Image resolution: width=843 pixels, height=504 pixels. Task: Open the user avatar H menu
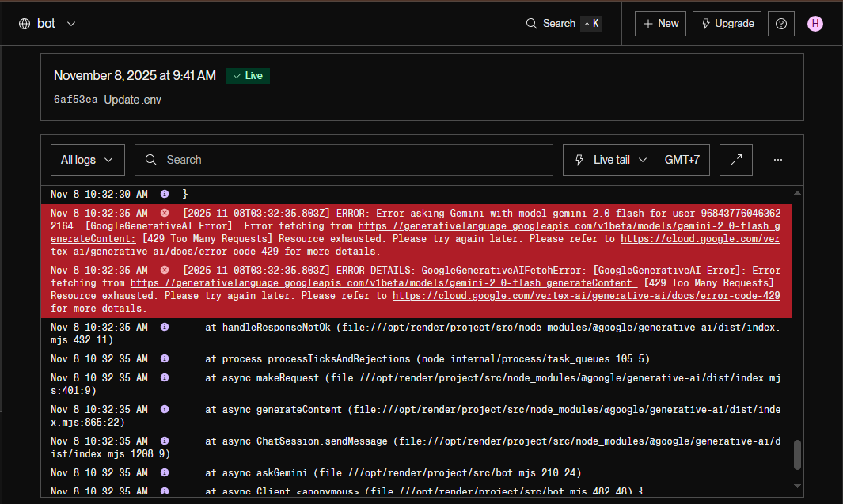point(815,24)
